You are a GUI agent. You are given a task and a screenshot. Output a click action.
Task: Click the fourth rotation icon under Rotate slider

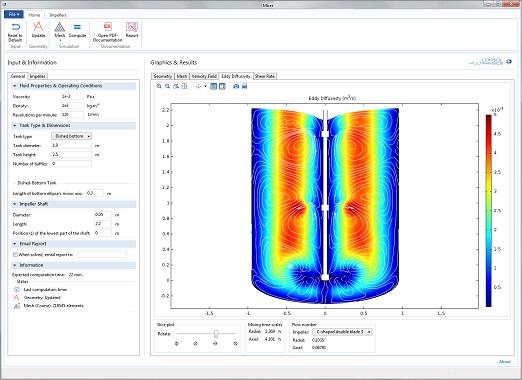235,343
